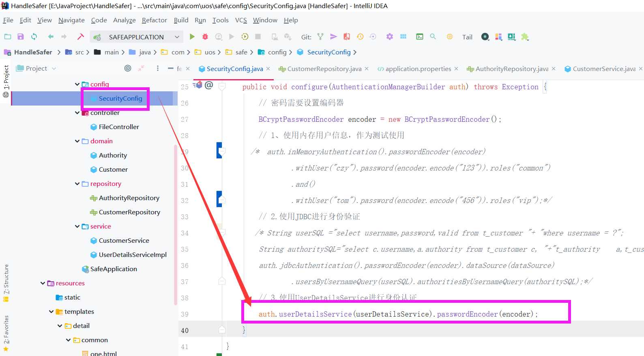
Task: Run SAFEAPPLICATION with green play button
Action: tap(192, 37)
